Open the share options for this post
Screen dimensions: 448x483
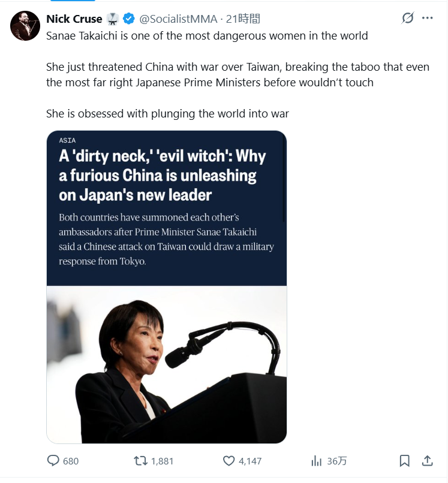[428, 461]
